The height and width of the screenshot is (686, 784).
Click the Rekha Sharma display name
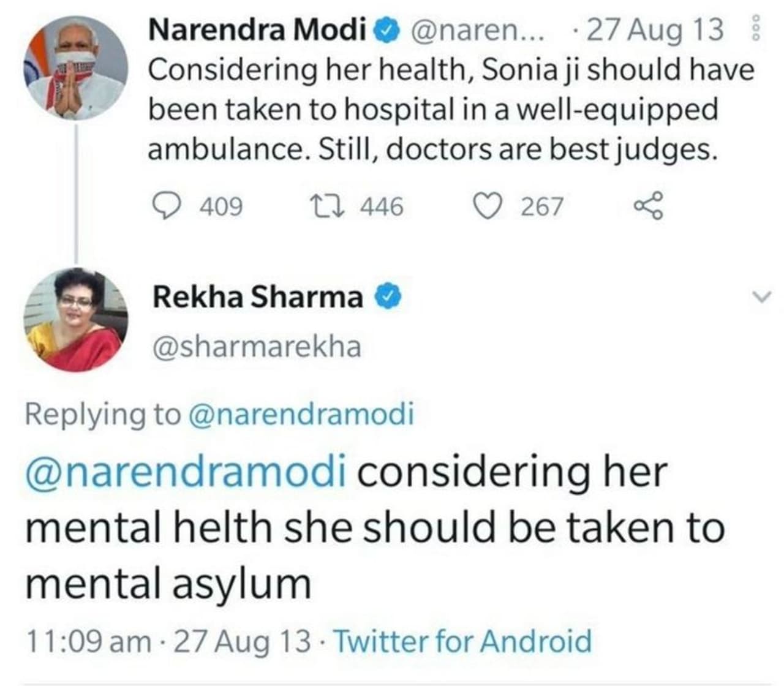click(x=257, y=298)
